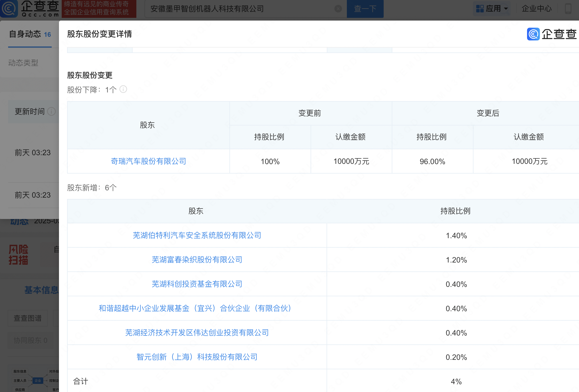Open the 芜湖富春染织股份有限公司 link
Screen dimensions: 579x392
tap(197, 260)
